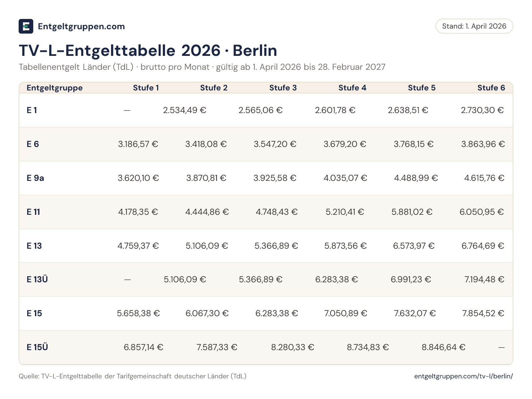Image resolution: width=532 pixels, height=399 pixels.
Task: Click the Entgeltgruppen.com logo icon
Action: pos(26,26)
